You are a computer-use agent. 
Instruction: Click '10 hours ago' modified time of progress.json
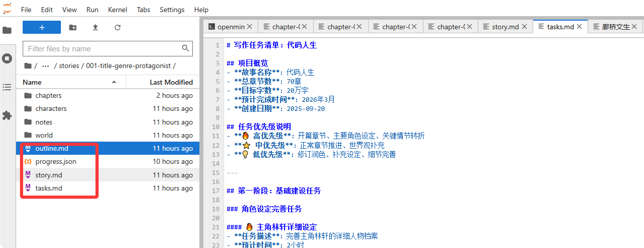(x=173, y=161)
